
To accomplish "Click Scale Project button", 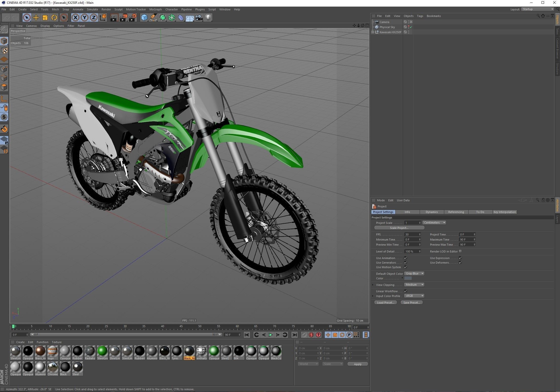I will point(399,228).
